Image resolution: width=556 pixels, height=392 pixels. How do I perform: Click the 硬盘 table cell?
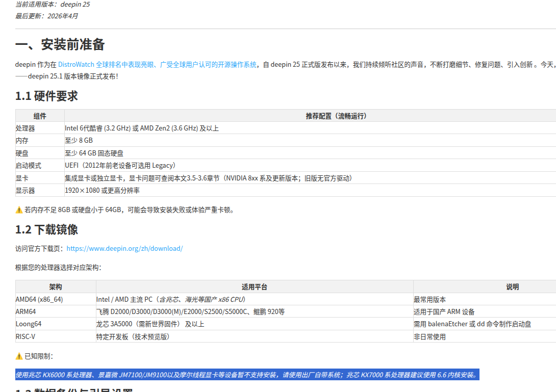[x=40, y=153]
